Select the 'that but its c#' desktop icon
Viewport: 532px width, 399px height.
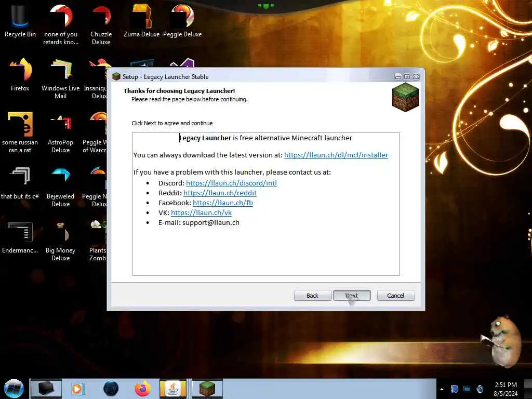[x=20, y=183]
